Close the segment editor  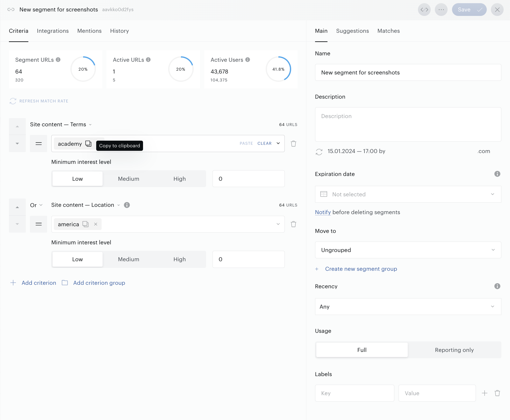(x=497, y=10)
